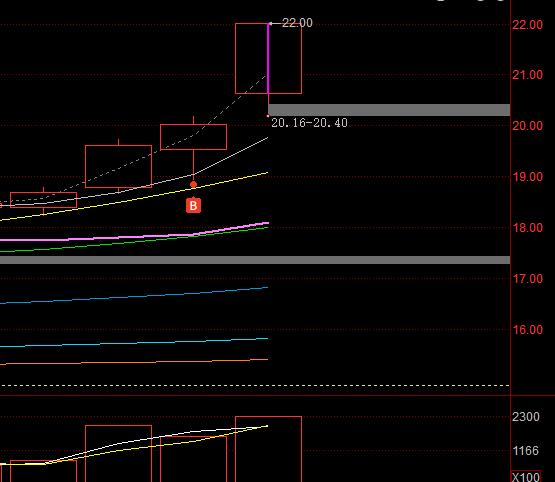The width and height of the screenshot is (555, 482).
Task: Click the tallest volume bar in lower panel
Action: pos(268,449)
